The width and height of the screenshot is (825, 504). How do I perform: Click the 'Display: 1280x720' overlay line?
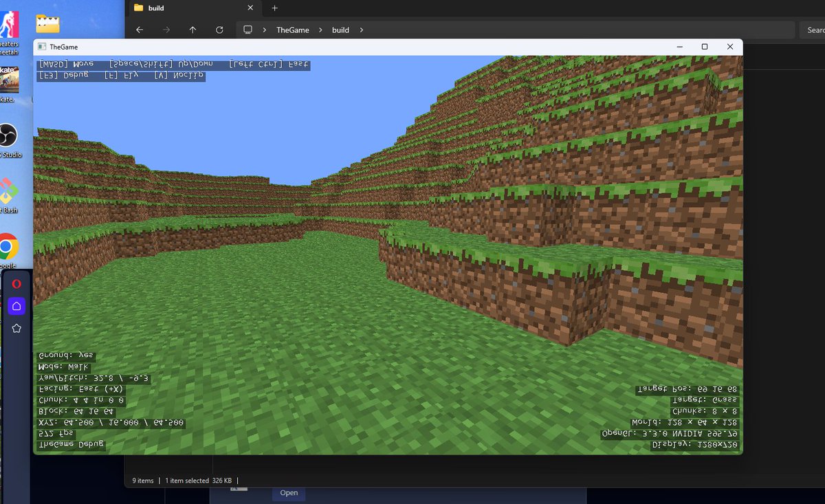click(x=695, y=445)
